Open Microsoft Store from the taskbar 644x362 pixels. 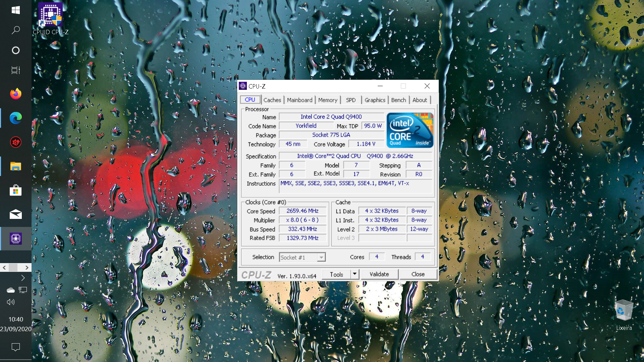[15, 190]
